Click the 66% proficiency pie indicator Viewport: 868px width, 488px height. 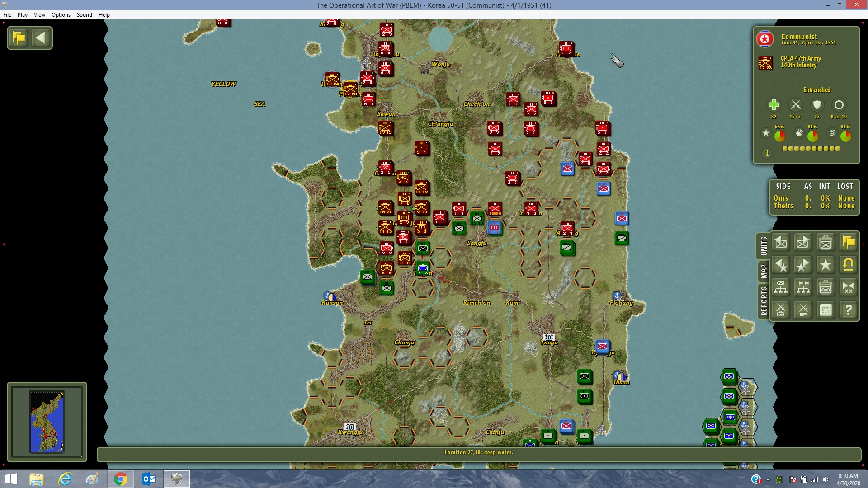[x=780, y=136]
